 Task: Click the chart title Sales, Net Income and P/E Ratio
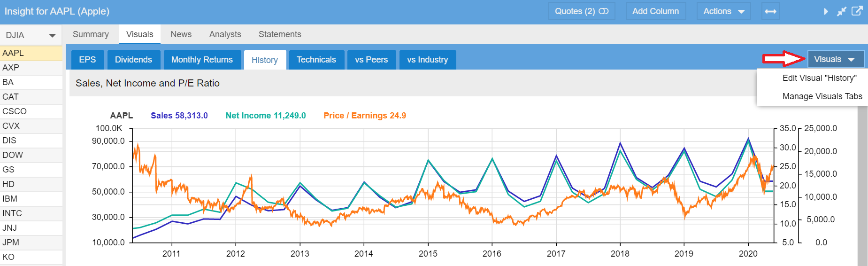(147, 83)
